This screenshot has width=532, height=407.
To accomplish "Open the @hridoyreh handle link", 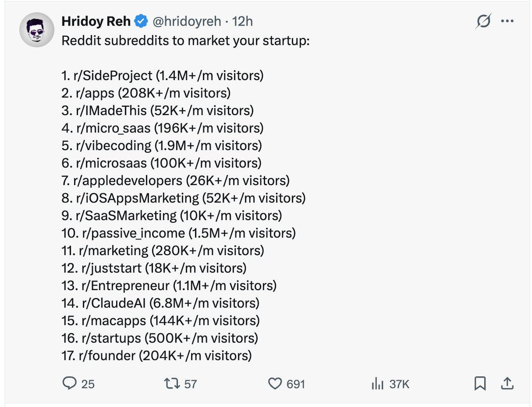I will coord(187,21).
